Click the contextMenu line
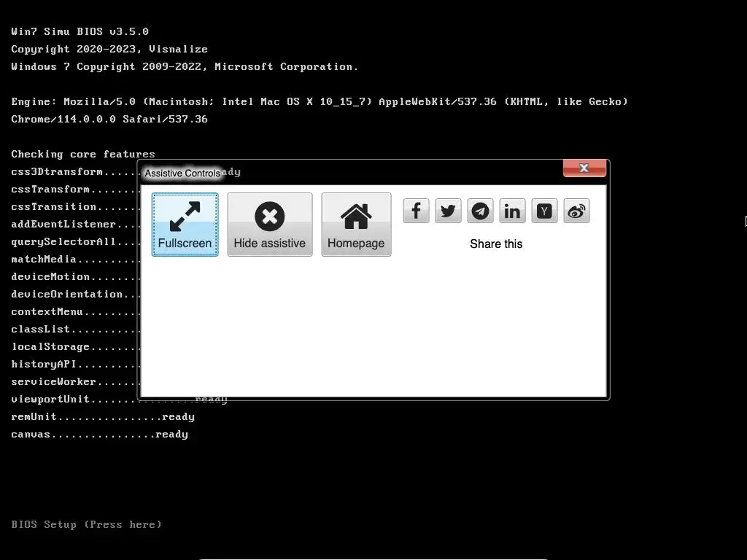 pyautogui.click(x=74, y=311)
